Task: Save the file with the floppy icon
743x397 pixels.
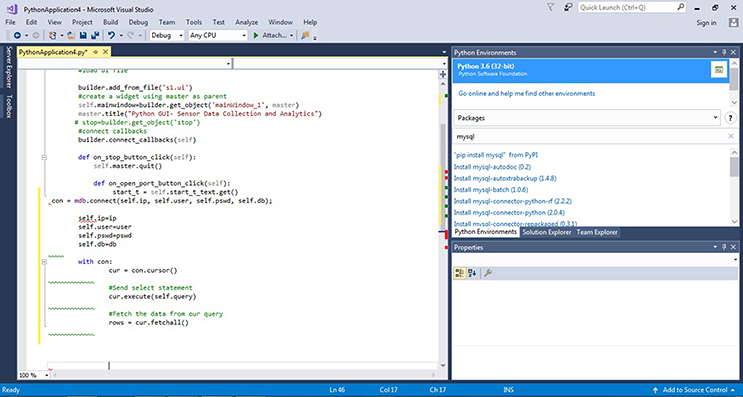Action: point(83,36)
